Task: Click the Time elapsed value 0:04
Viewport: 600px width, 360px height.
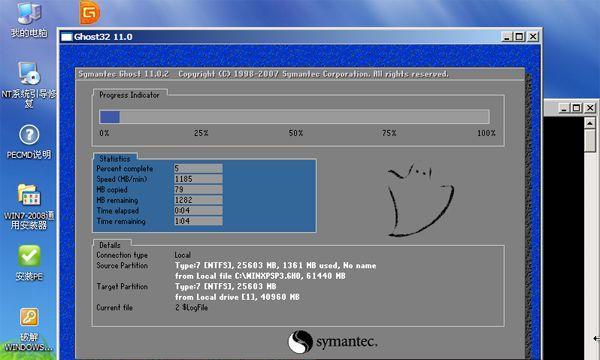Action: pyautogui.click(x=198, y=210)
